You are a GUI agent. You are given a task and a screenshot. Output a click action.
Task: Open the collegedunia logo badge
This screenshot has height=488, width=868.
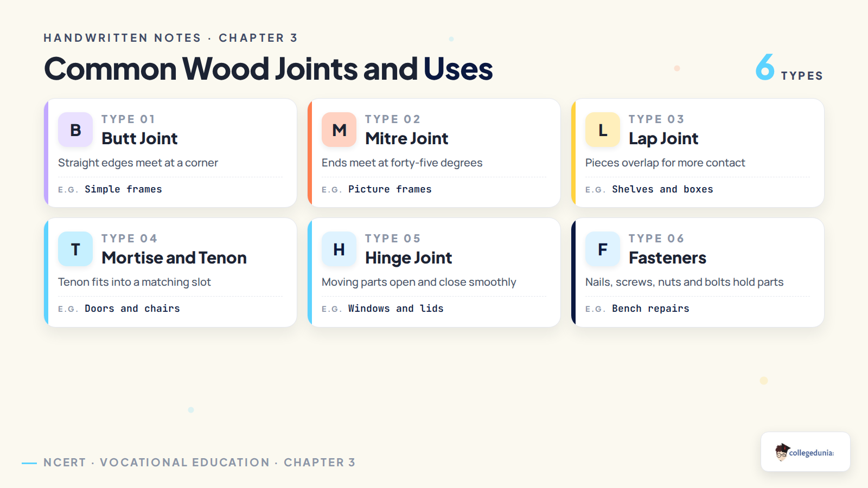pos(806,452)
